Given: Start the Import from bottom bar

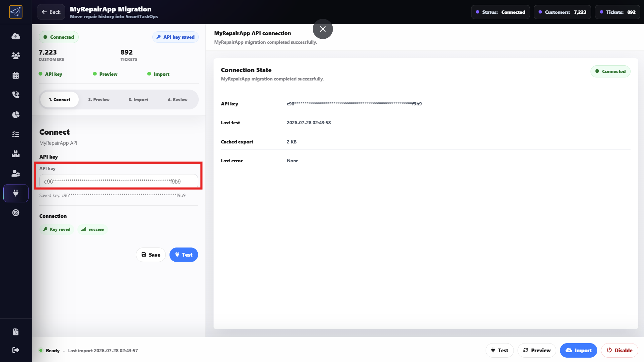Looking at the screenshot, I should point(578,351).
